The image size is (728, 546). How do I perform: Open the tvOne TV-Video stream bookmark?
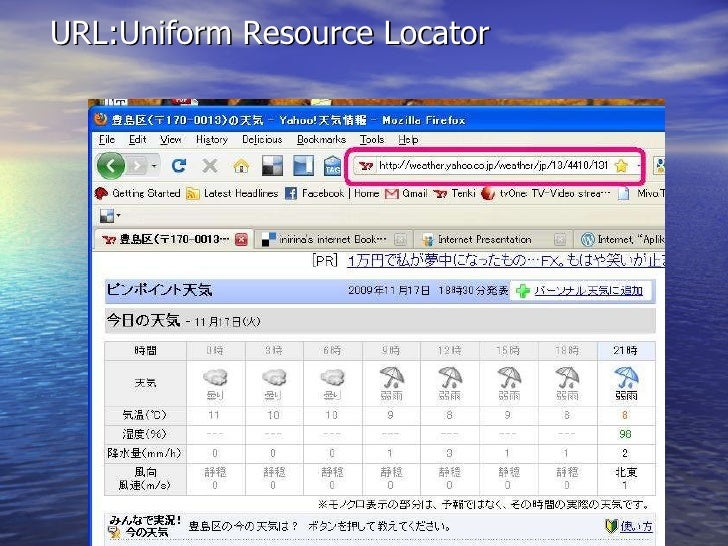coord(546,194)
